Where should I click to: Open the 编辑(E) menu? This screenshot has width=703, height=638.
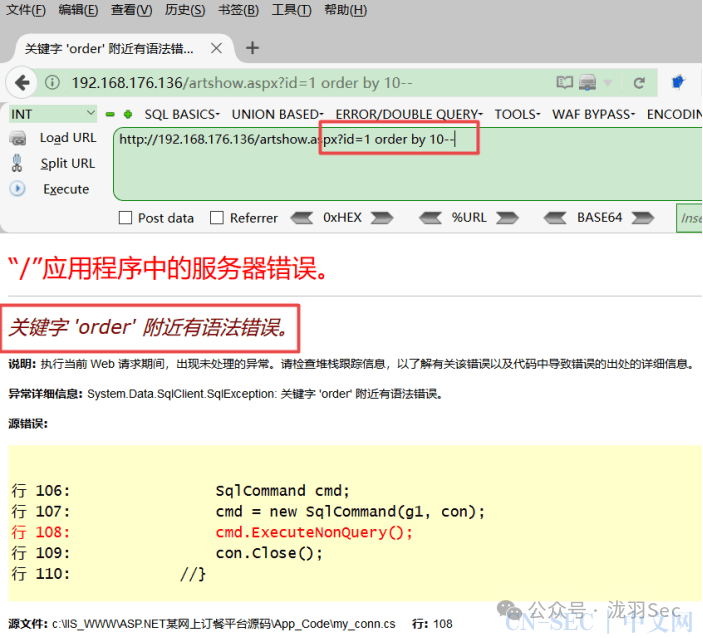pyautogui.click(x=78, y=10)
